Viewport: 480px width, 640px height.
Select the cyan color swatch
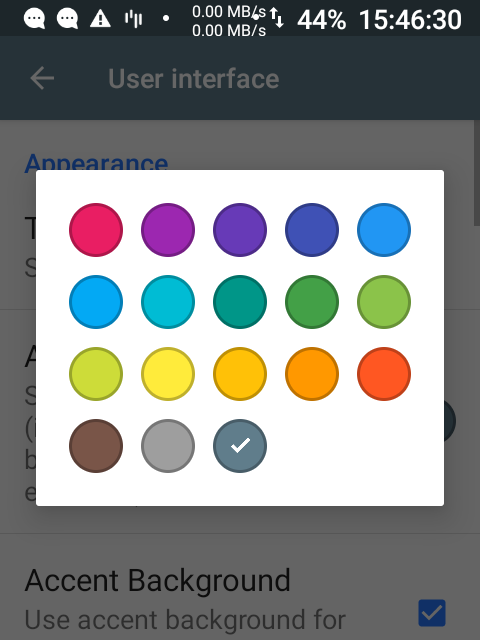point(168,302)
